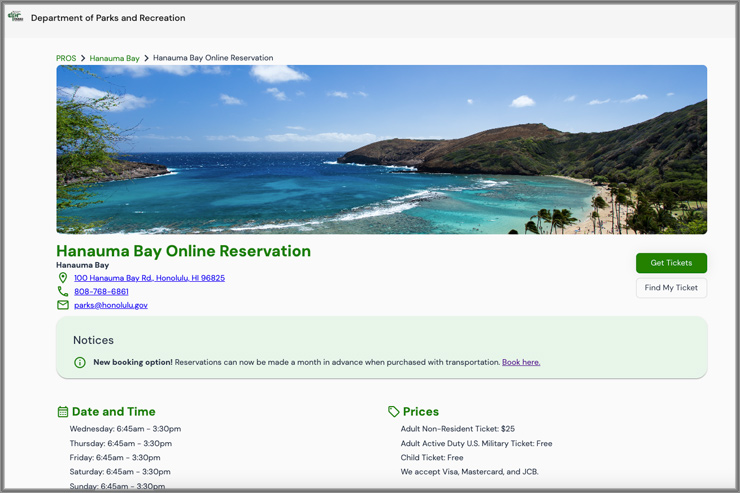Follow the Book here link in Notices

coord(520,362)
